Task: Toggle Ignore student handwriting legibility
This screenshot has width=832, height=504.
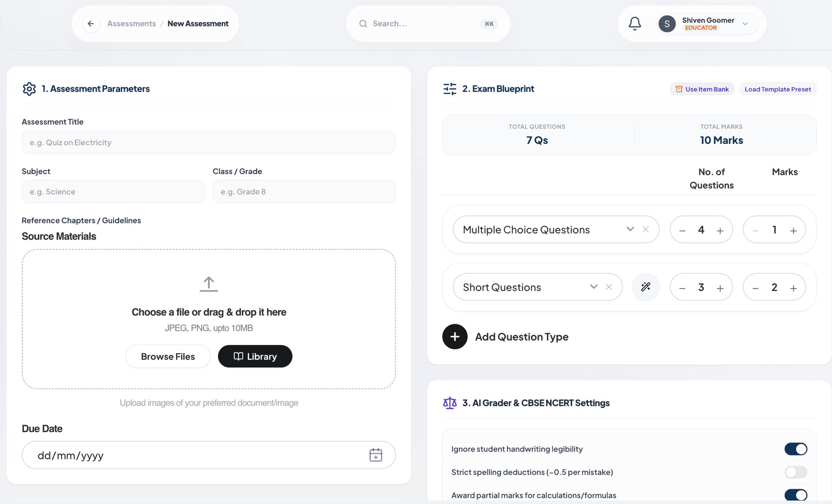Action: tap(796, 449)
